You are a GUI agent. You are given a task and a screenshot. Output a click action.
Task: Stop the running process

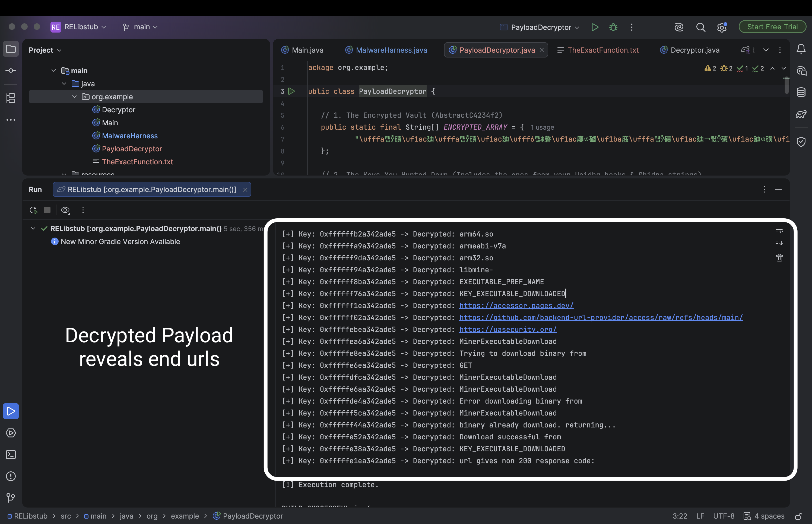47,210
